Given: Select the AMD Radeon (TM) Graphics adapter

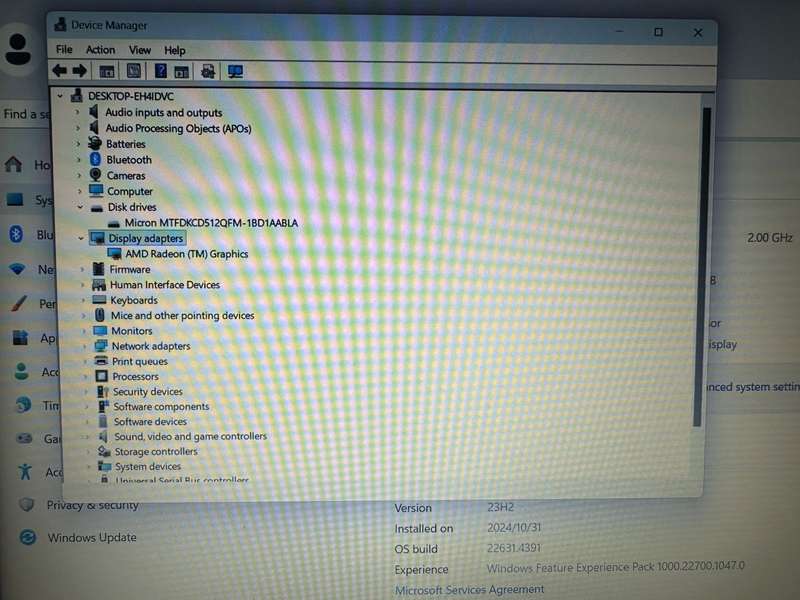Looking at the screenshot, I should (187, 254).
